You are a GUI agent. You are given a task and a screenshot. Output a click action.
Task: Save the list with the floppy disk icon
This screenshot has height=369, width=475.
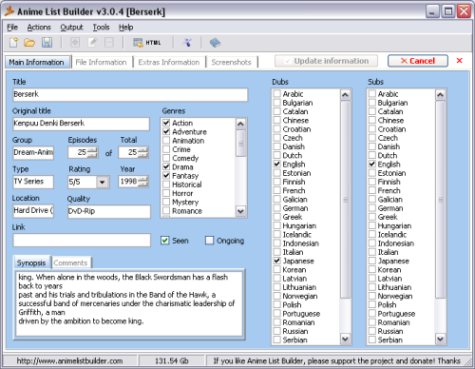47,42
